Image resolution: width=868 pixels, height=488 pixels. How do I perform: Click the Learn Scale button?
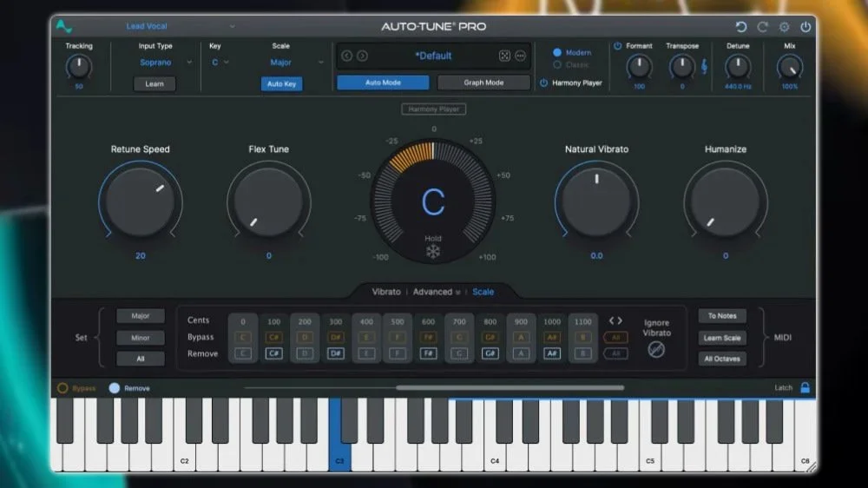(x=722, y=338)
